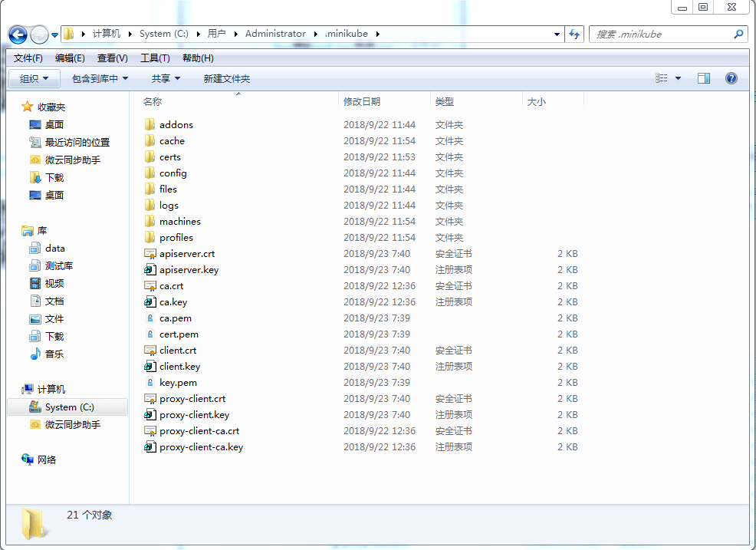Open the 查看(V) menu
This screenshot has height=550, width=756.
coord(113,58)
